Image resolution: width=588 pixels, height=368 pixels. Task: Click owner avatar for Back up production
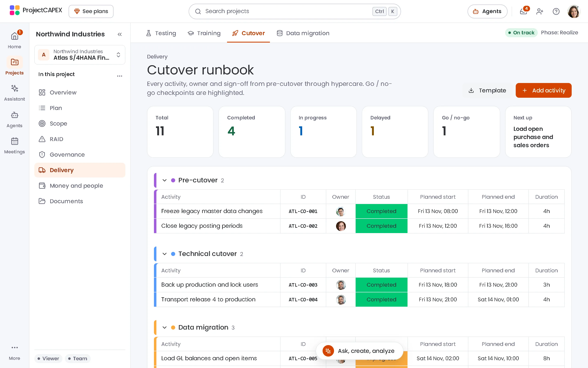coord(341,285)
